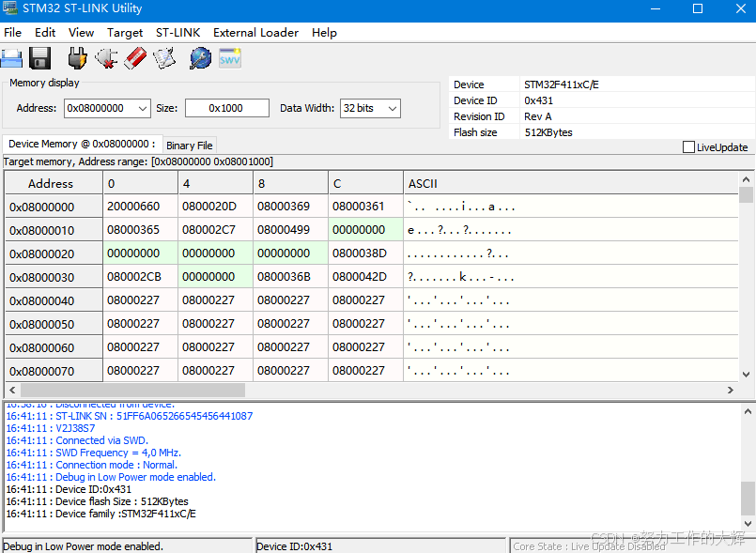
Task: Select memory cell 08000499
Action: pos(291,229)
